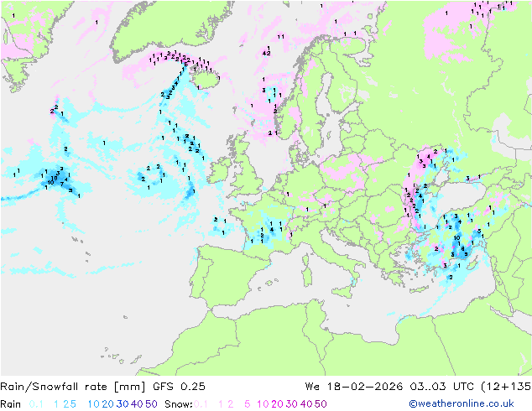Image resolution: width=532 pixels, height=411 pixels.
Task: Select the Snow legend 10 value
Action: 263,404
